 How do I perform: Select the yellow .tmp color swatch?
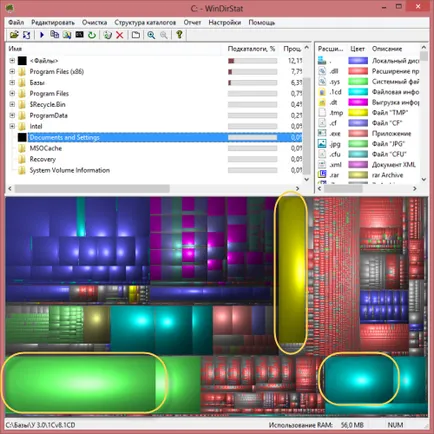pyautogui.click(x=358, y=113)
